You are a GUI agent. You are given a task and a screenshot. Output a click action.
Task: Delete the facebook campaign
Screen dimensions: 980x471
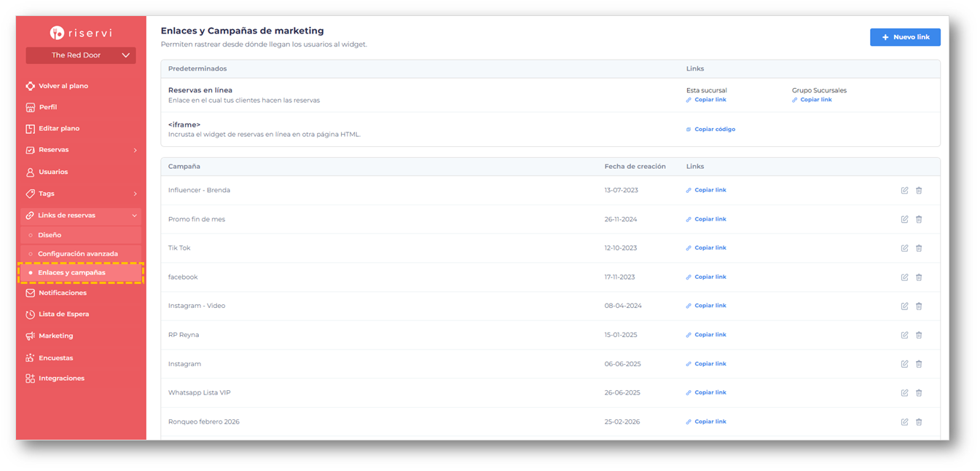(x=919, y=277)
